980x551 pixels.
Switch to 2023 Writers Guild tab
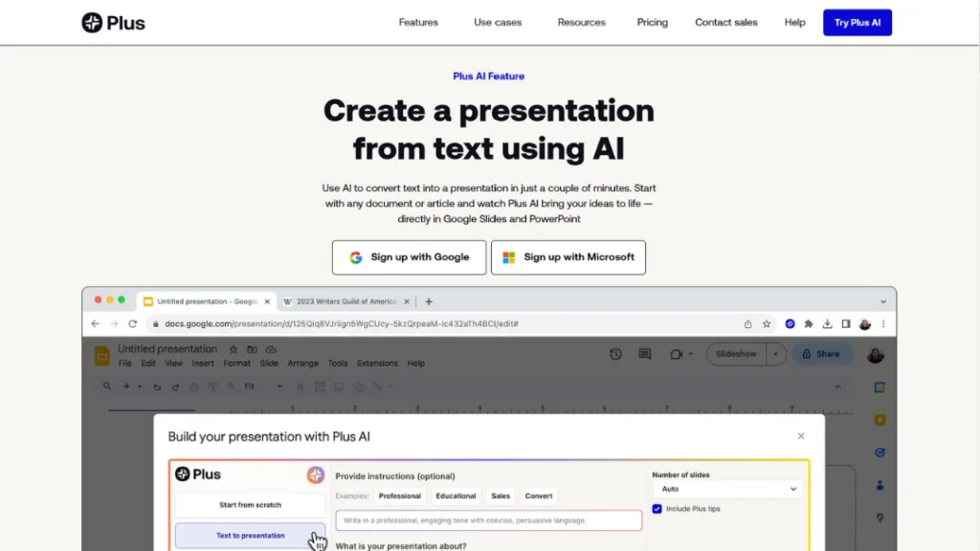(x=345, y=301)
